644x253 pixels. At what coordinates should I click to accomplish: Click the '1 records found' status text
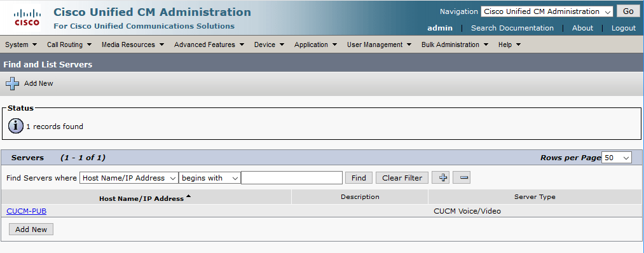pos(55,126)
